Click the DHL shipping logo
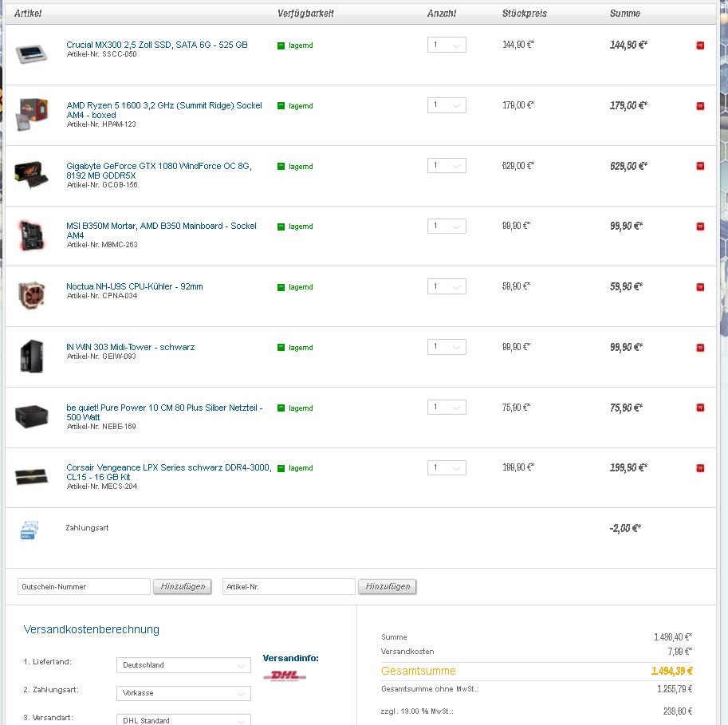The image size is (728, 725). [x=285, y=676]
